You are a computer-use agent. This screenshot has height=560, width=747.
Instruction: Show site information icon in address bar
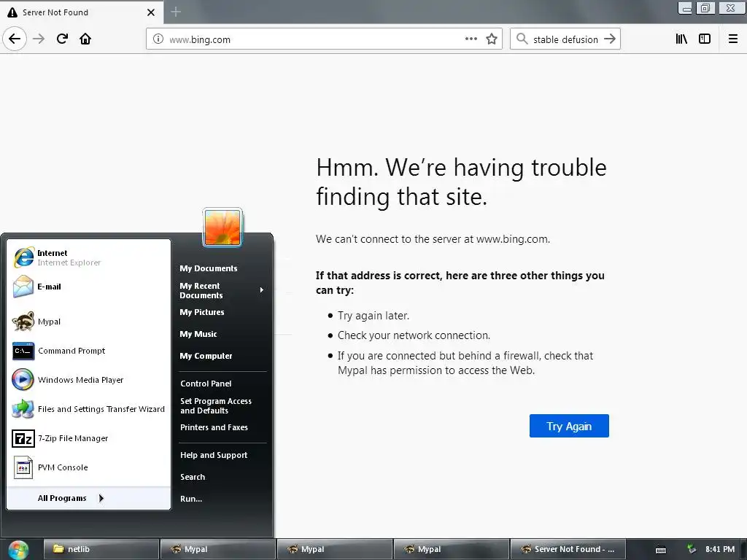tap(158, 39)
